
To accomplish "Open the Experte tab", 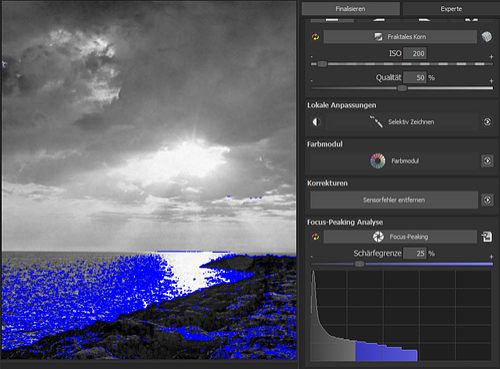I will 451,8.
